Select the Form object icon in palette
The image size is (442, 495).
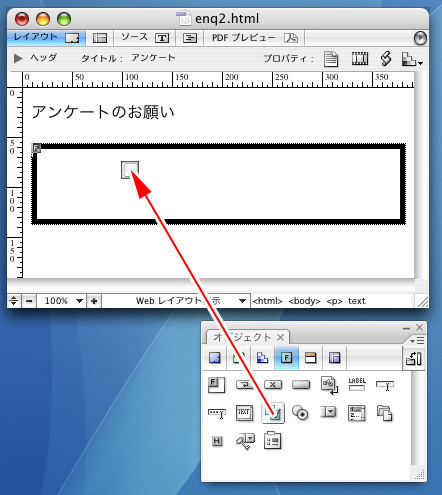click(217, 385)
